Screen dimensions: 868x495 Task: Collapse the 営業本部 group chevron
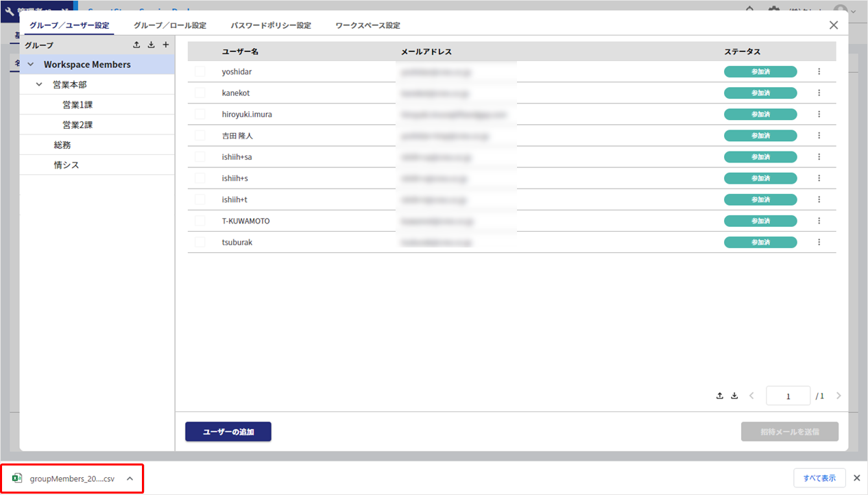(x=39, y=84)
